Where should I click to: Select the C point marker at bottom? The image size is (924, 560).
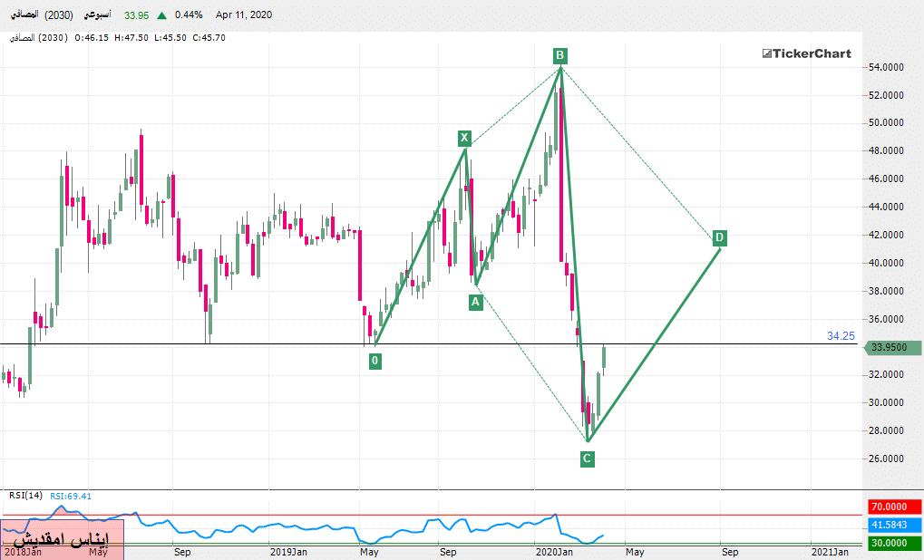coord(587,459)
